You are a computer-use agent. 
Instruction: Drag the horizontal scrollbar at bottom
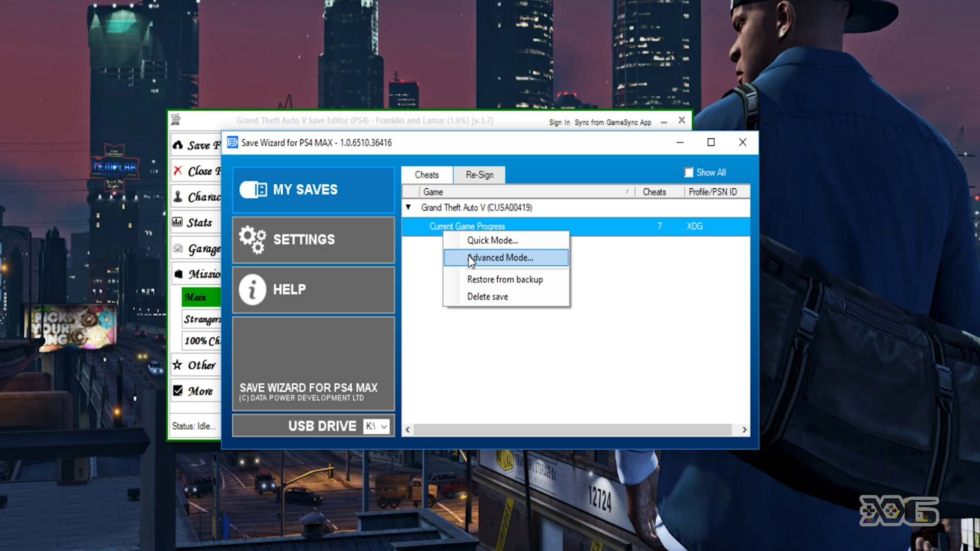pos(575,429)
